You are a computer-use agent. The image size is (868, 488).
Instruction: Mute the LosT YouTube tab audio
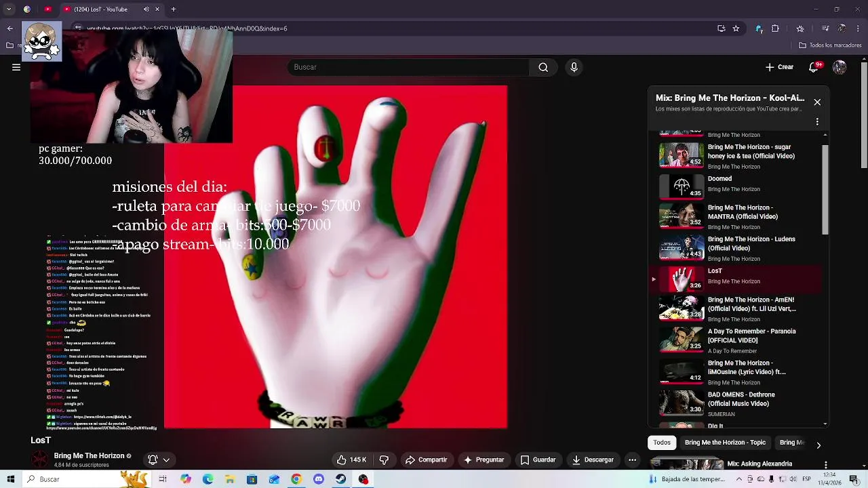pos(146,9)
